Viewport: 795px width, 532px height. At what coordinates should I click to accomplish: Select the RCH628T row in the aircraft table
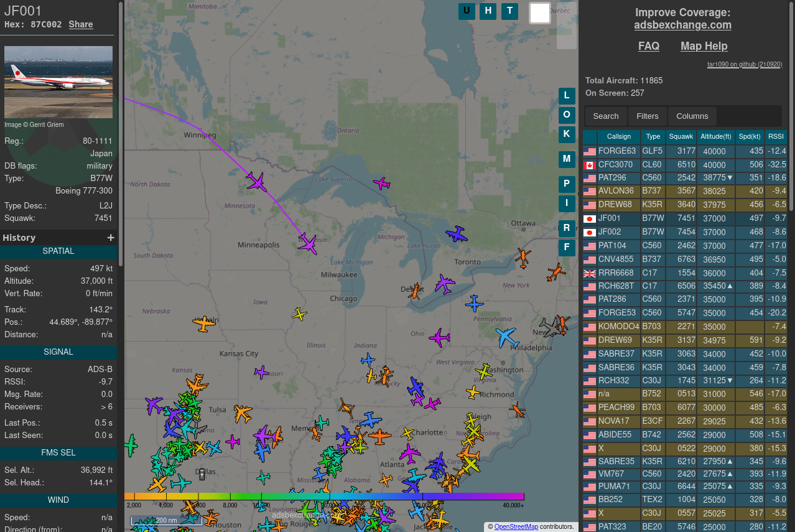click(685, 286)
